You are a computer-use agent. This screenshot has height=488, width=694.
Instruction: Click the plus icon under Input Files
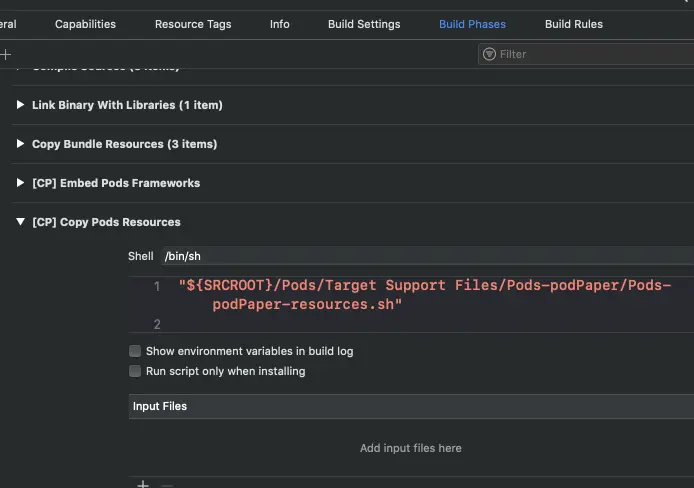tap(143, 484)
